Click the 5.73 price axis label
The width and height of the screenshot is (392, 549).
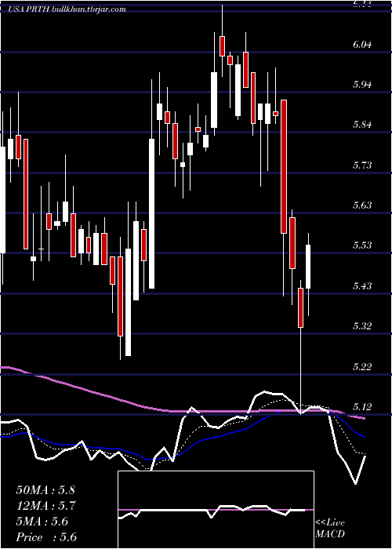(x=362, y=165)
